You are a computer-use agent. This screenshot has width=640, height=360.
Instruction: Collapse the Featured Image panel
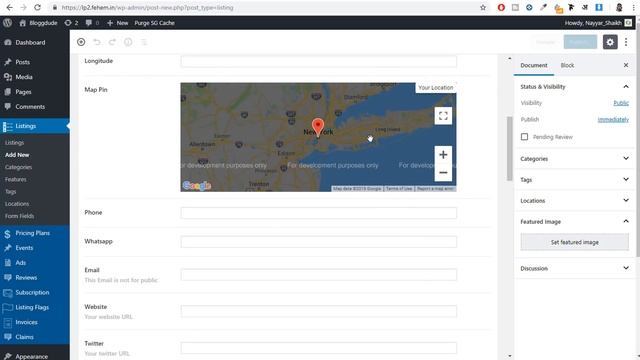[x=574, y=222]
